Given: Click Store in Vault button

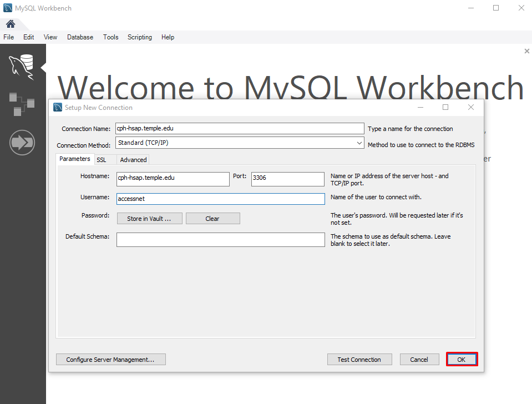Looking at the screenshot, I should 150,219.
